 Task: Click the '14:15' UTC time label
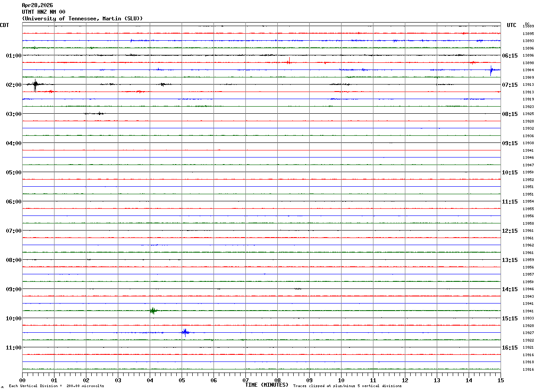[x=510, y=289]
